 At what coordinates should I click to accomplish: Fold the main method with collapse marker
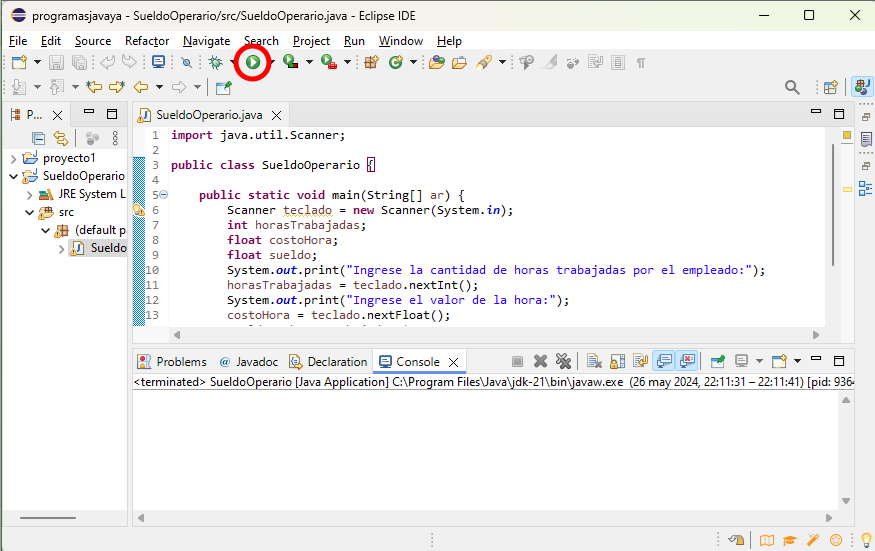click(163, 195)
